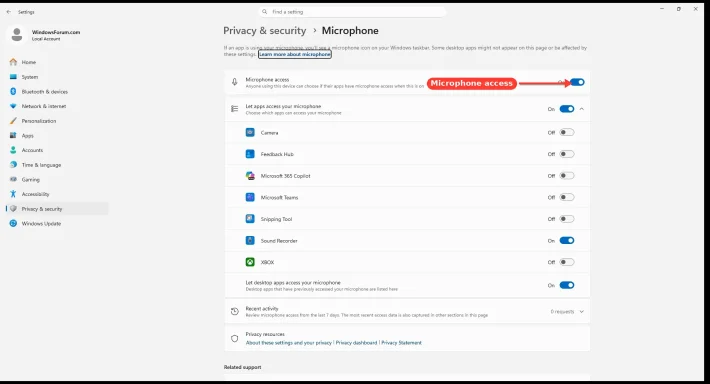Viewport: 710px width, 384px height.
Task: Click the Microsoft Teams app icon
Action: (250, 197)
